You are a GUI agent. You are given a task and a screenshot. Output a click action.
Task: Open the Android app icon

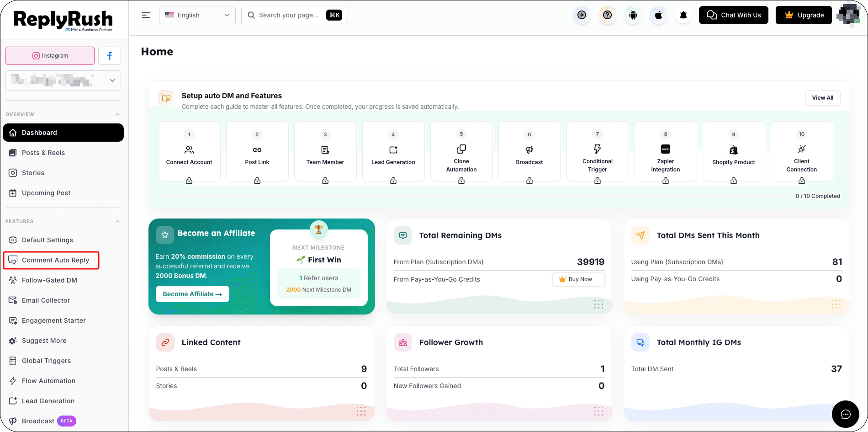[x=633, y=15]
